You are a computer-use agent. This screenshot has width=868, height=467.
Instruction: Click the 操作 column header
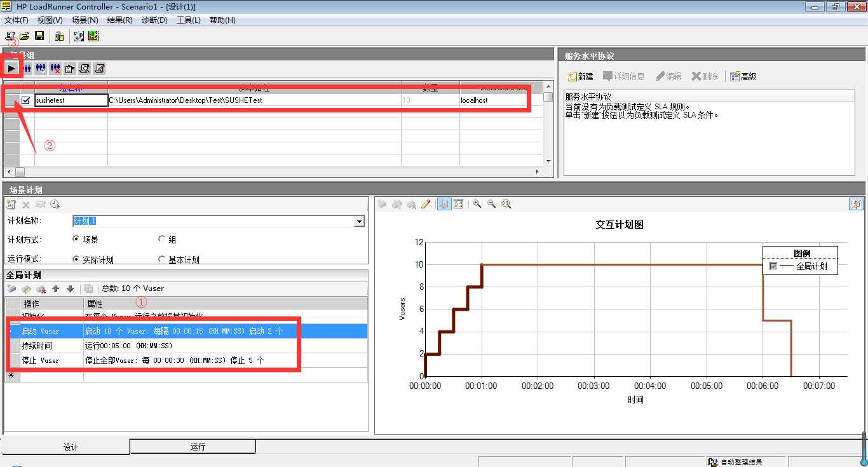pyautogui.click(x=51, y=304)
